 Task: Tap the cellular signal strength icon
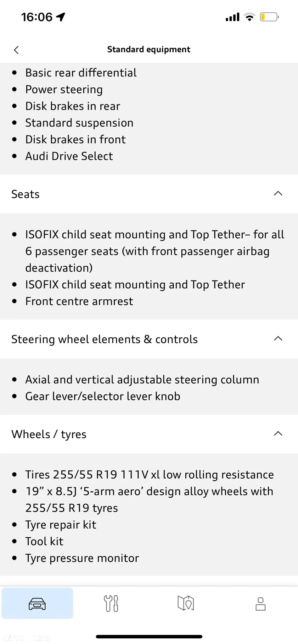[233, 17]
